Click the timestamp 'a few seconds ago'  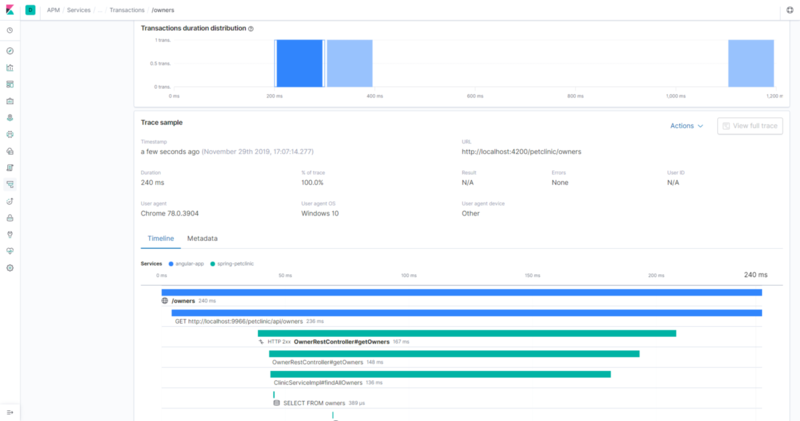pos(170,152)
